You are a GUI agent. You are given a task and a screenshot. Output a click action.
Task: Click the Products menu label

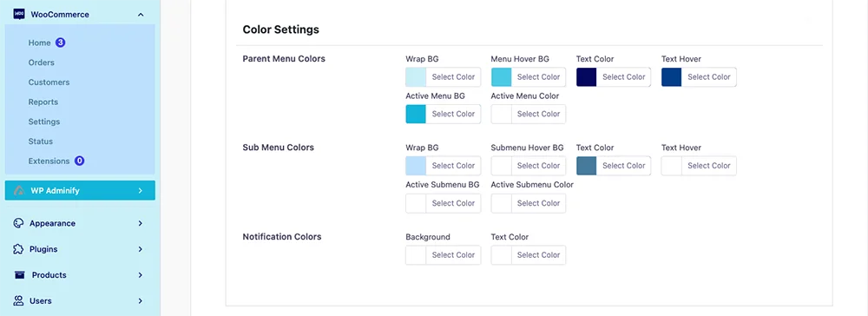49,275
